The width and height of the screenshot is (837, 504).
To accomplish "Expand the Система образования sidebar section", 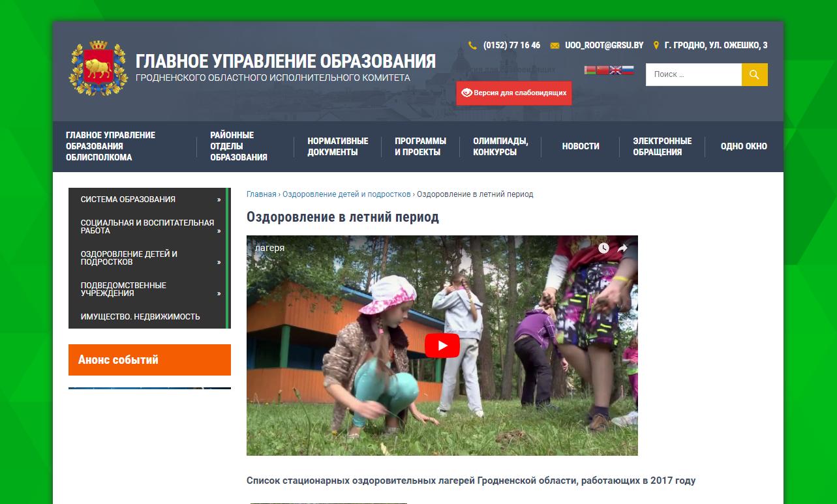I will (149, 200).
